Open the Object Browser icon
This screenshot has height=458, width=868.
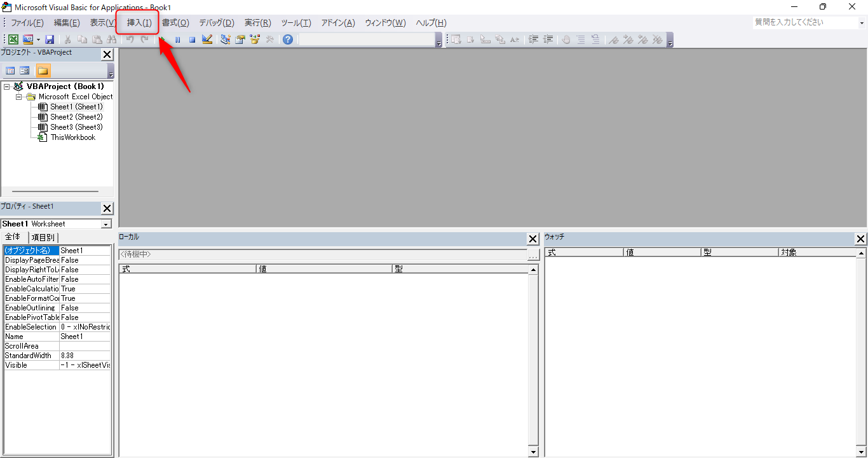pyautogui.click(x=255, y=39)
